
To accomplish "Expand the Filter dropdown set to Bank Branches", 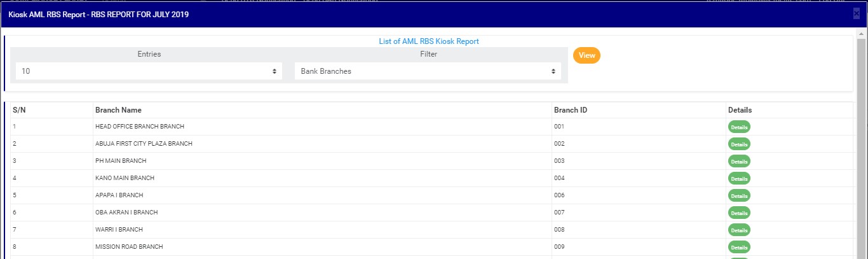I will coord(428,71).
